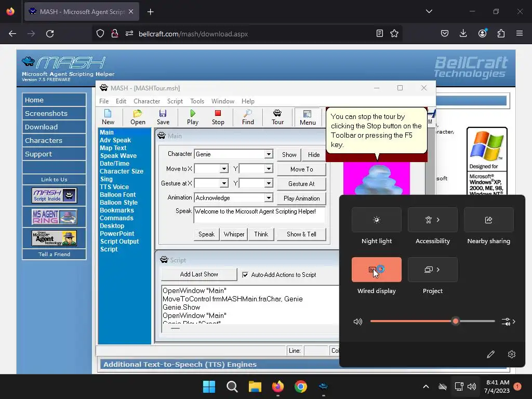Click the taskbar Search icon

(x=232, y=387)
